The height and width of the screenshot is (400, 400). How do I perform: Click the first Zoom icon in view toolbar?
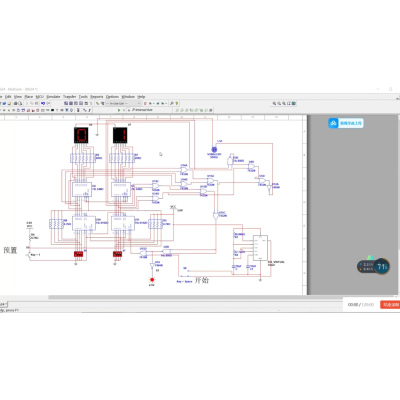274,103
